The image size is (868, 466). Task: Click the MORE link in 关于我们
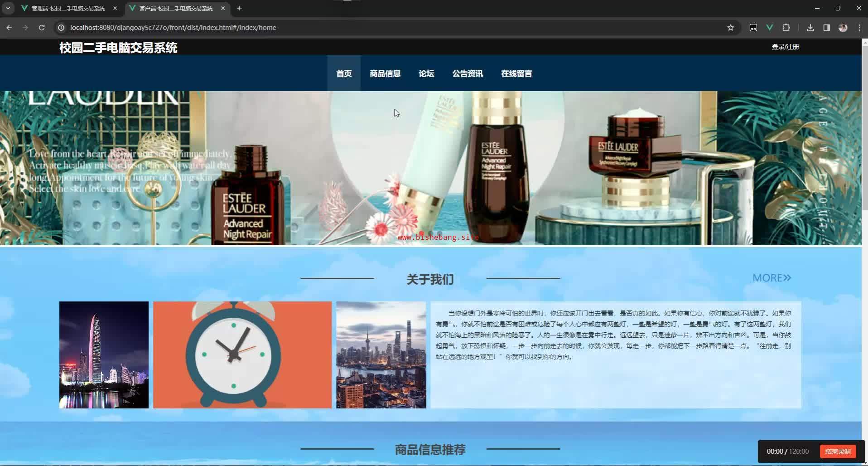(x=772, y=278)
